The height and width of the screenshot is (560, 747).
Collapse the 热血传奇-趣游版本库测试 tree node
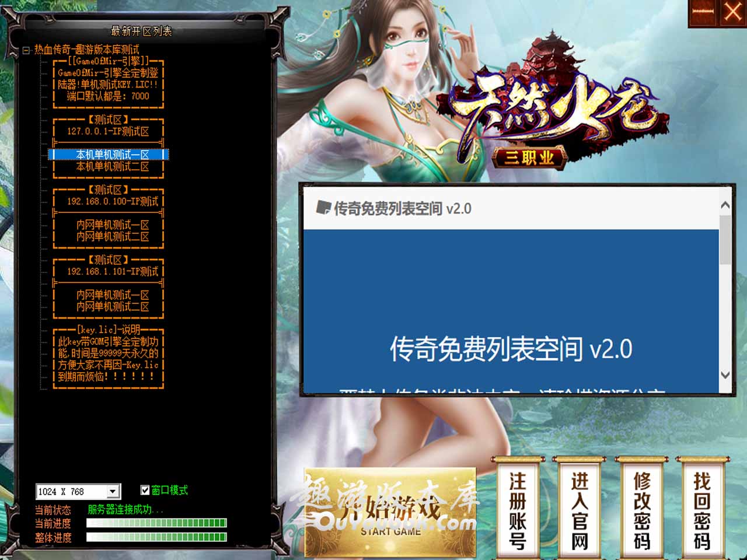[x=26, y=50]
